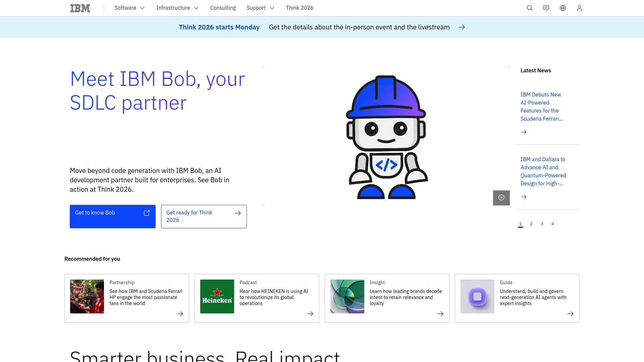Open See how IBM and Scuderia Ferrari HP text
This screenshot has height=362, width=644.
pyautogui.click(x=146, y=298)
